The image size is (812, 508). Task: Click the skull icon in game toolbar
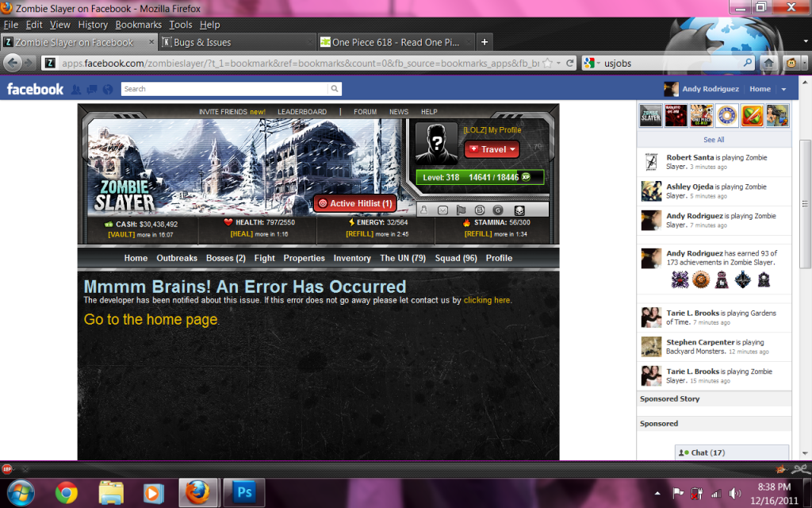[519, 210]
